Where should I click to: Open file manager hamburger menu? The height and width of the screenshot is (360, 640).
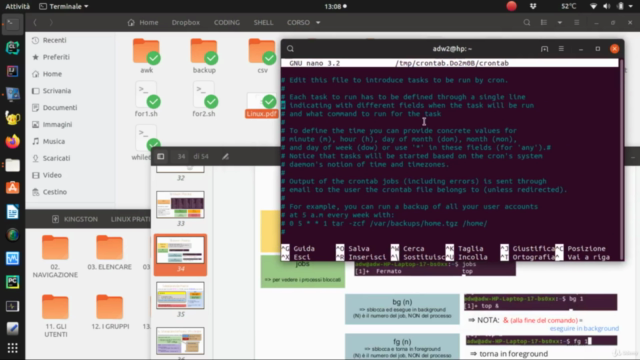coord(576,22)
